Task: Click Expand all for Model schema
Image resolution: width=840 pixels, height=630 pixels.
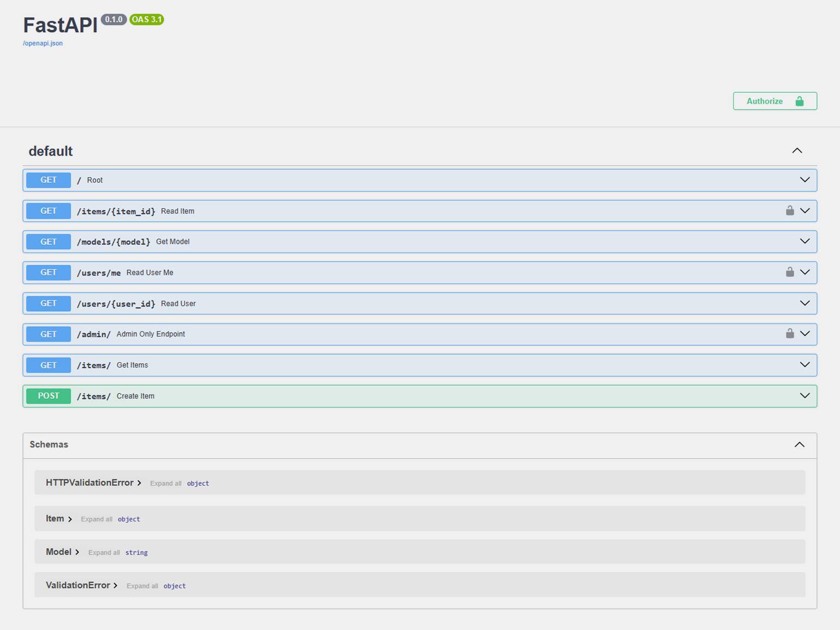Action: pyautogui.click(x=104, y=553)
